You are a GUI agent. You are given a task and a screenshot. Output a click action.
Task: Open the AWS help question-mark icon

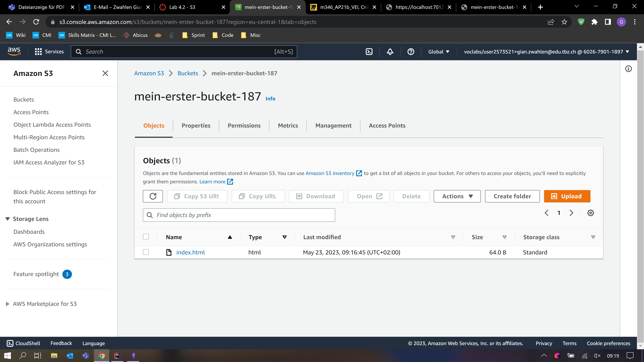point(411,52)
